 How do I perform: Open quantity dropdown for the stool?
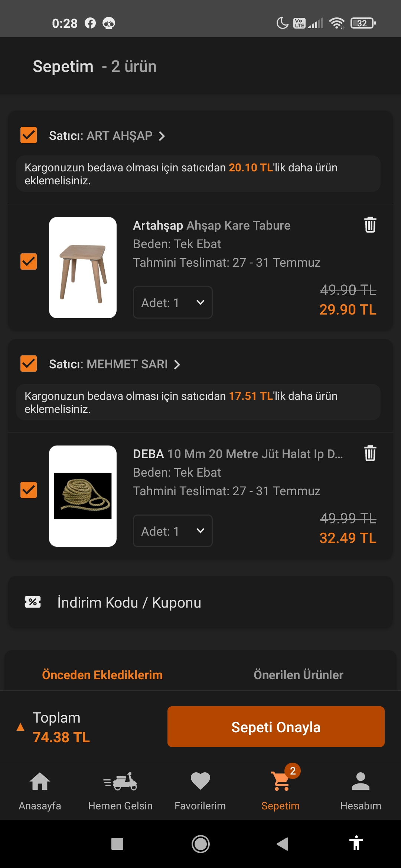click(173, 302)
